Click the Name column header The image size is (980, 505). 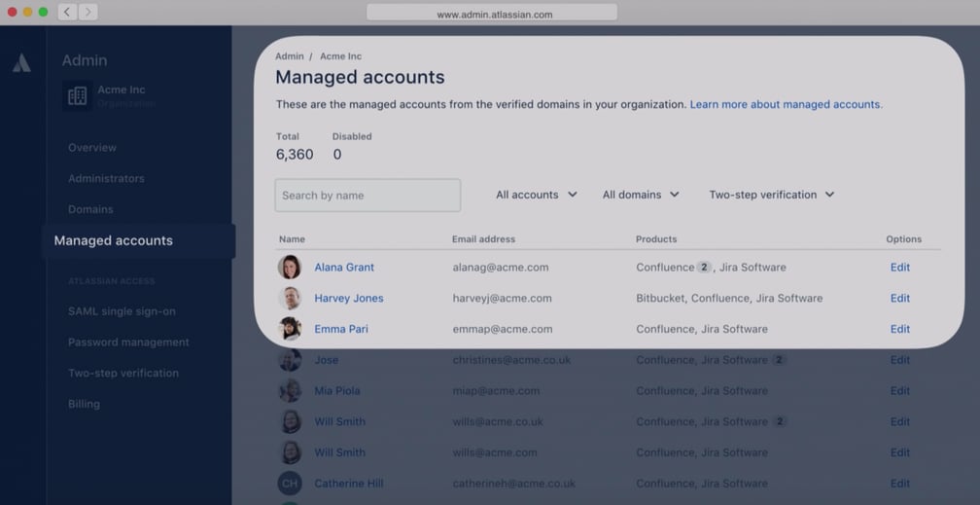[292, 239]
